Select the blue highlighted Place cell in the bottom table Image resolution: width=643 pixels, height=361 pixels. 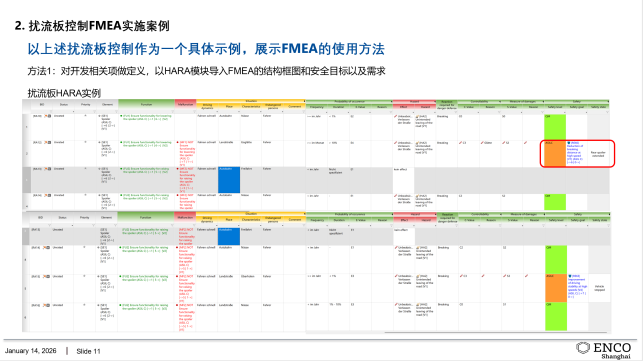coord(228,236)
